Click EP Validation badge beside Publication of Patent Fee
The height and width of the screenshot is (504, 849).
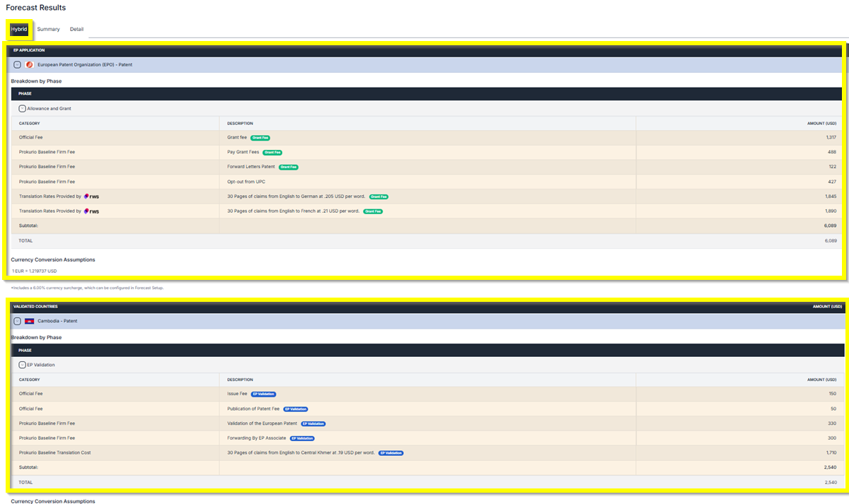coord(296,409)
